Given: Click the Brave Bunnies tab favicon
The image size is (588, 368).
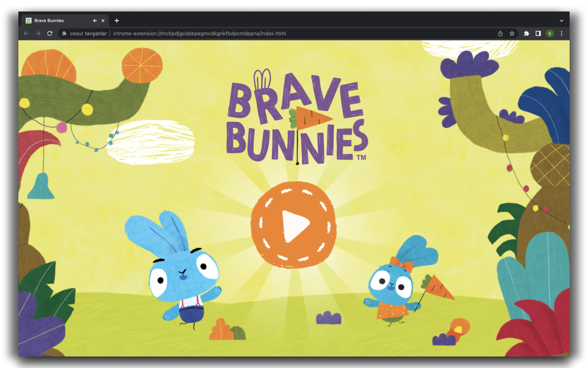Looking at the screenshot, I should tap(28, 21).
